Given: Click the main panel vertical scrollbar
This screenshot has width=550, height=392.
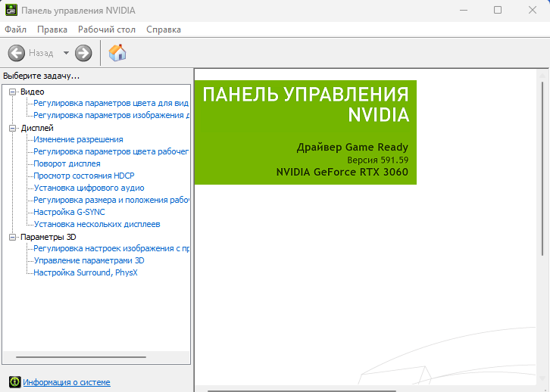Looking at the screenshot, I should point(545,166).
